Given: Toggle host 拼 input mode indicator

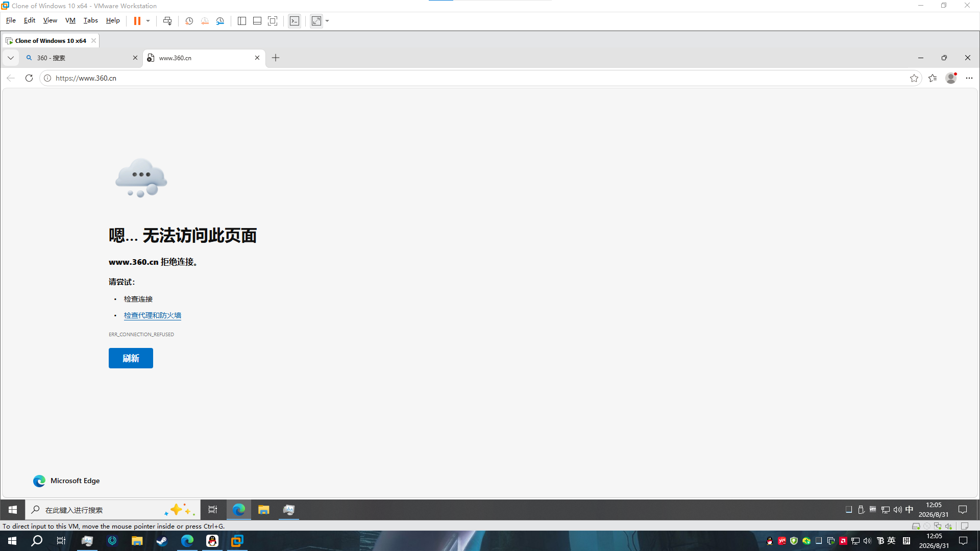Looking at the screenshot, I should coord(906,541).
